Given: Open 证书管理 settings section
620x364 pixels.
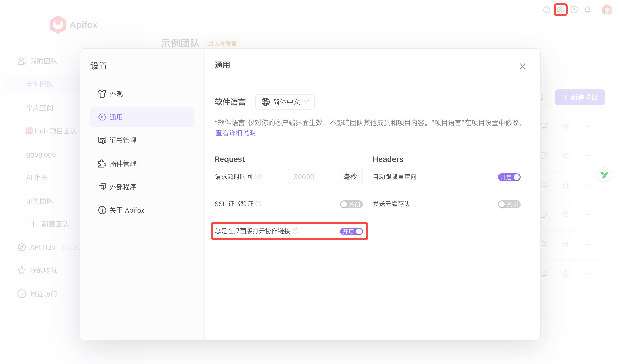Looking at the screenshot, I should click(123, 140).
